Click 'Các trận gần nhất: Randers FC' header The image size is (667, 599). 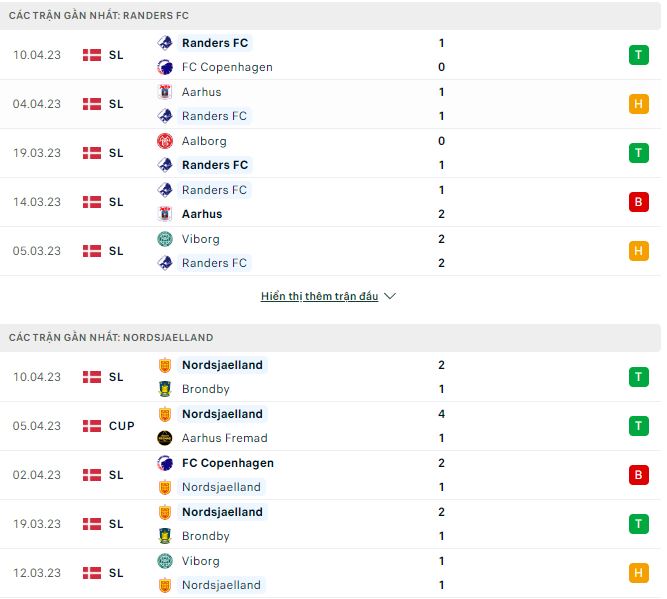[99, 16]
